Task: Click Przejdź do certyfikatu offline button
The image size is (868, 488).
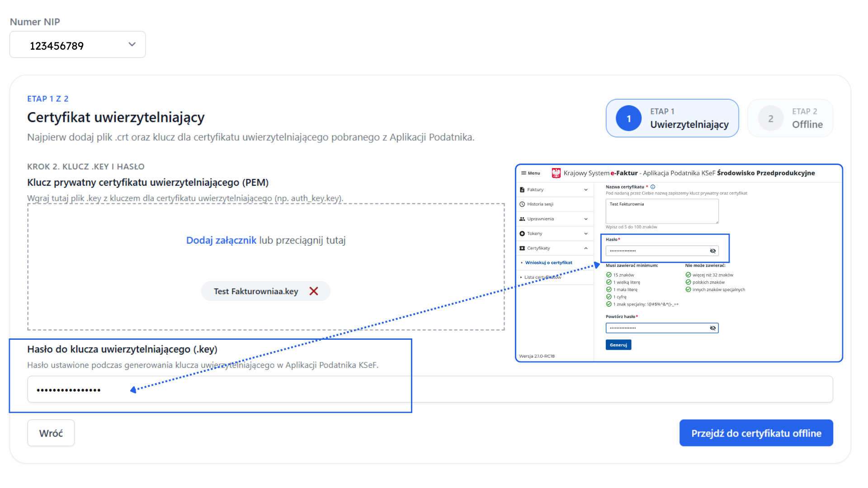Action: tap(756, 433)
